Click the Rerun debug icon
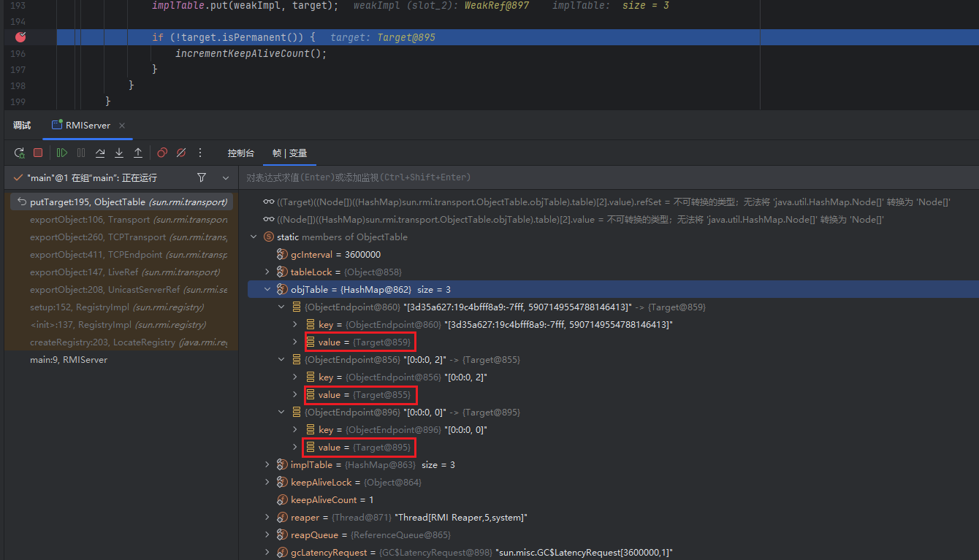The width and height of the screenshot is (979, 560). (x=20, y=153)
